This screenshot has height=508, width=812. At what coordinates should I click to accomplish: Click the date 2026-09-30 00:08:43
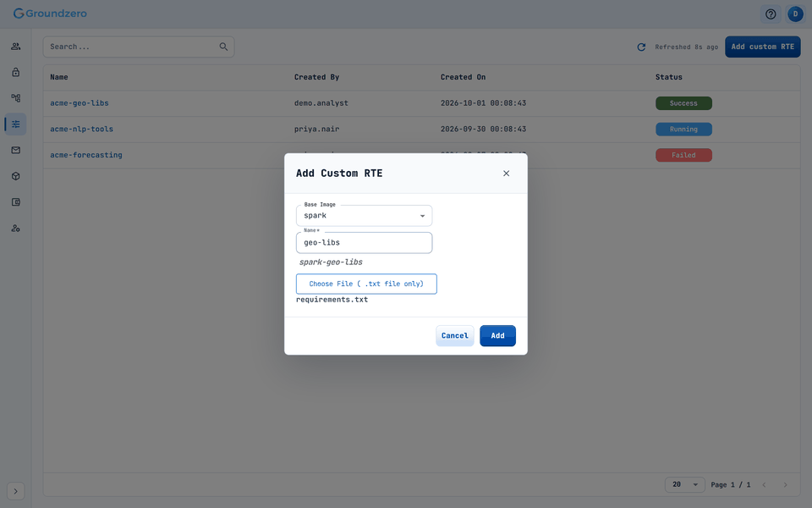point(483,129)
